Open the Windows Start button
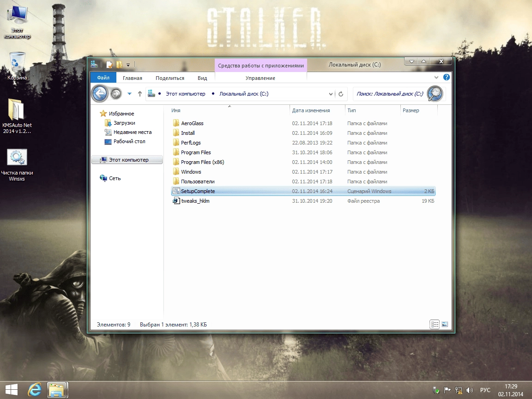Image resolution: width=532 pixels, height=399 pixels. (x=11, y=390)
